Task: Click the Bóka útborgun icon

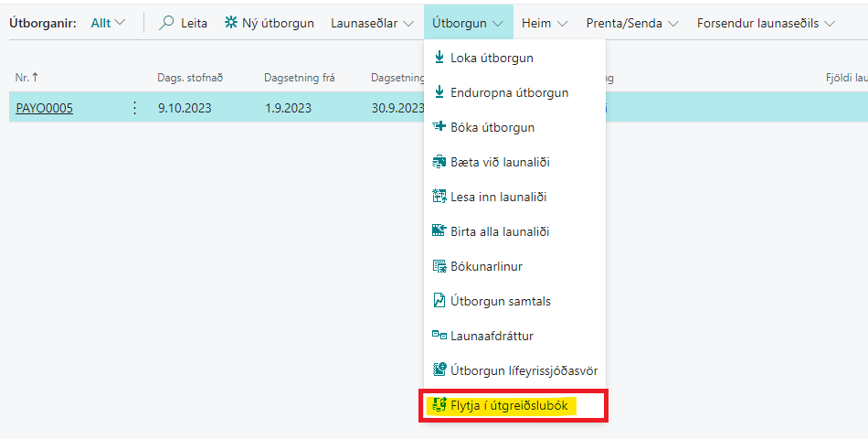Action: click(439, 127)
